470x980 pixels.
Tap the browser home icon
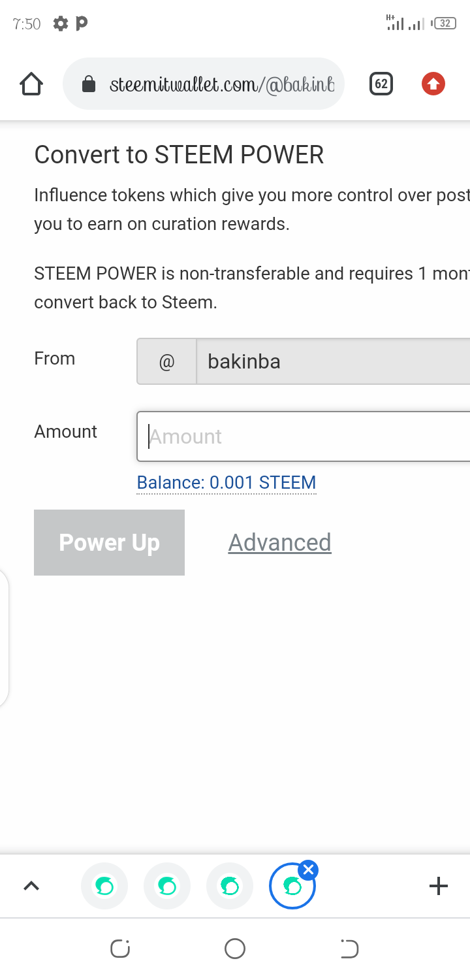31,84
